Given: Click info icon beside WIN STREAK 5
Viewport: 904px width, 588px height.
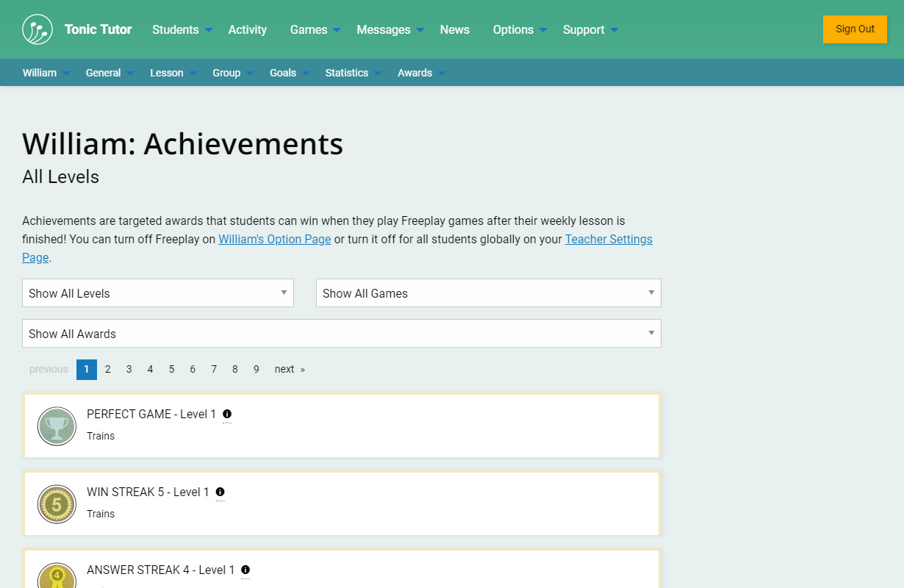Looking at the screenshot, I should pyautogui.click(x=220, y=492).
